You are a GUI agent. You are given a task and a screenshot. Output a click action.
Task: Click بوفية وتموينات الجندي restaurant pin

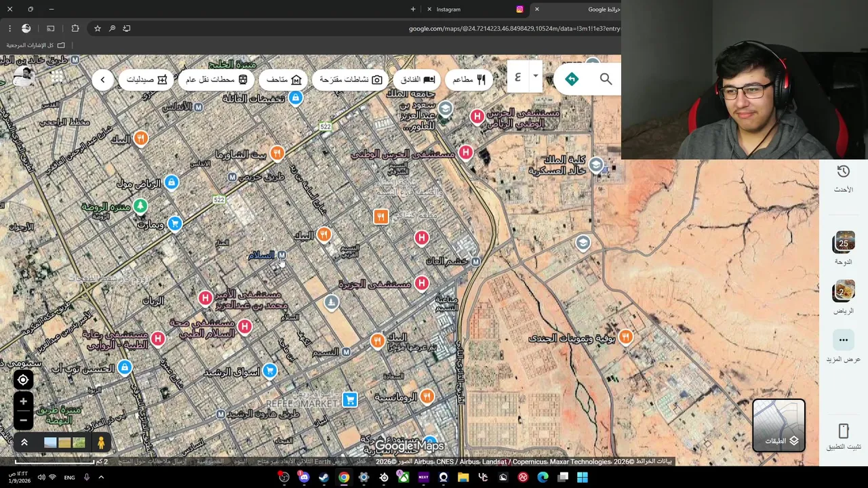point(625,337)
